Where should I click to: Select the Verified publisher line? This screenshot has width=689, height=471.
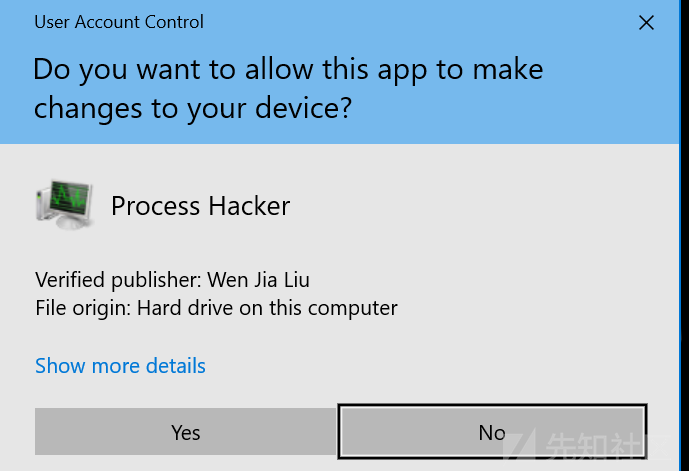tap(172, 280)
